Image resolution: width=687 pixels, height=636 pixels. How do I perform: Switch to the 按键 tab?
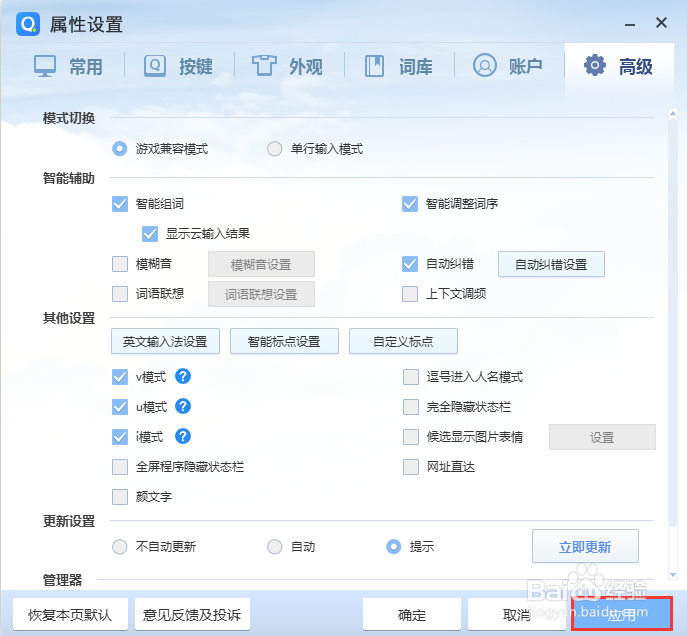[179, 67]
